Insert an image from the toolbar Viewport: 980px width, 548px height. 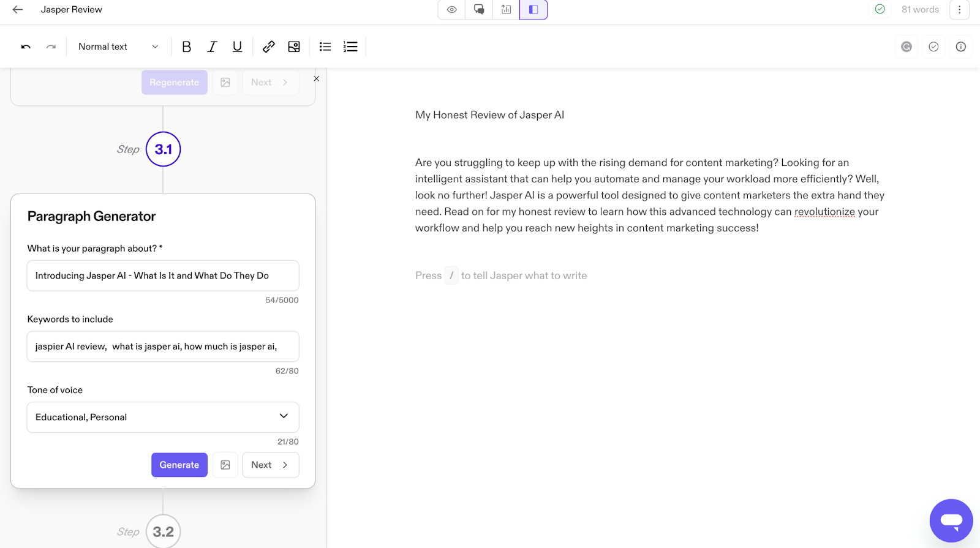point(294,47)
